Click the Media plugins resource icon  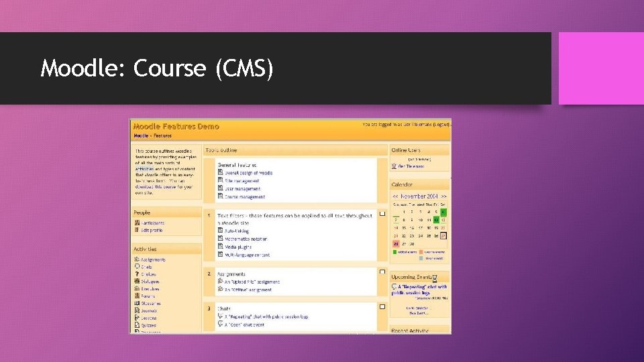tap(220, 246)
